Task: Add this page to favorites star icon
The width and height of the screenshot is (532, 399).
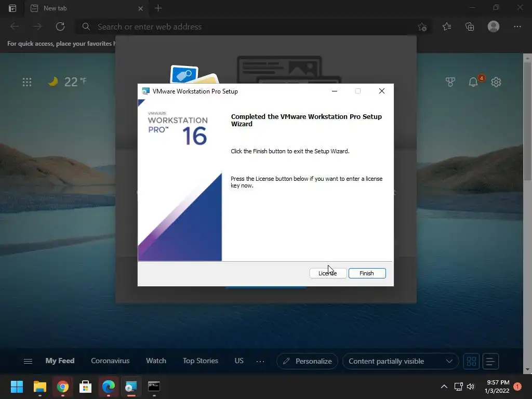Action: pos(422,26)
